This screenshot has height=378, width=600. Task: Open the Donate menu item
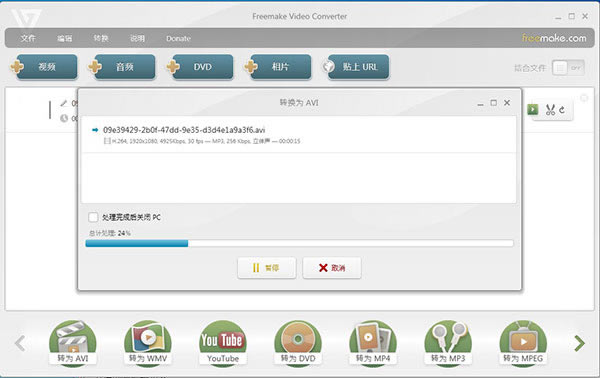(x=178, y=38)
